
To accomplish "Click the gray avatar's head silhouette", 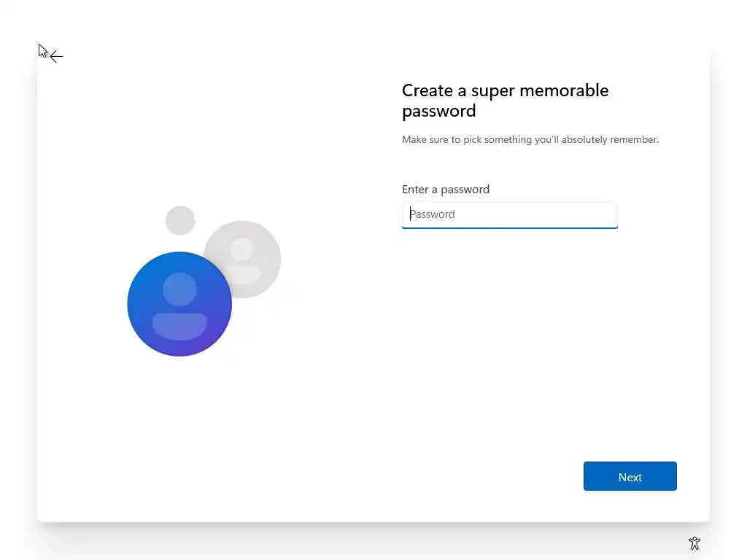I will pyautogui.click(x=242, y=249).
